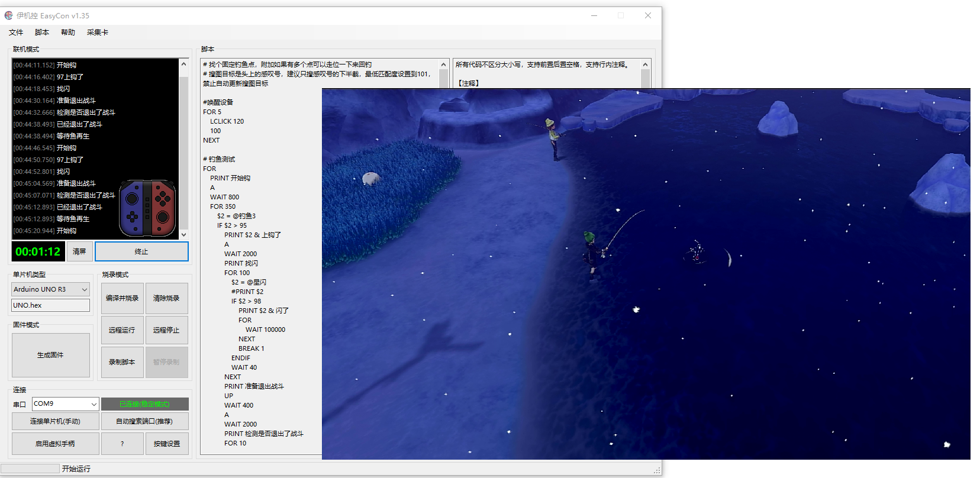The image size is (980, 478).
Task: Open the COM9 serial port dropdown
Action: coord(65,404)
